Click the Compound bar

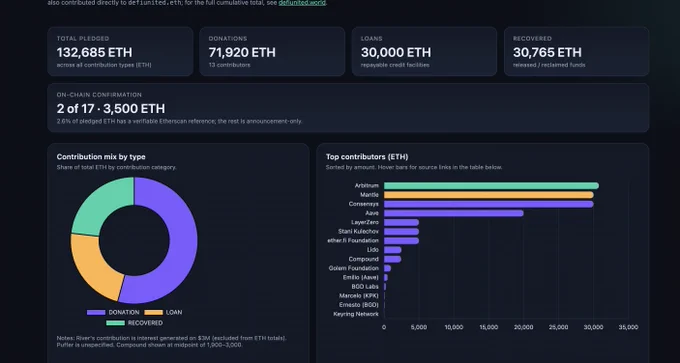392,259
